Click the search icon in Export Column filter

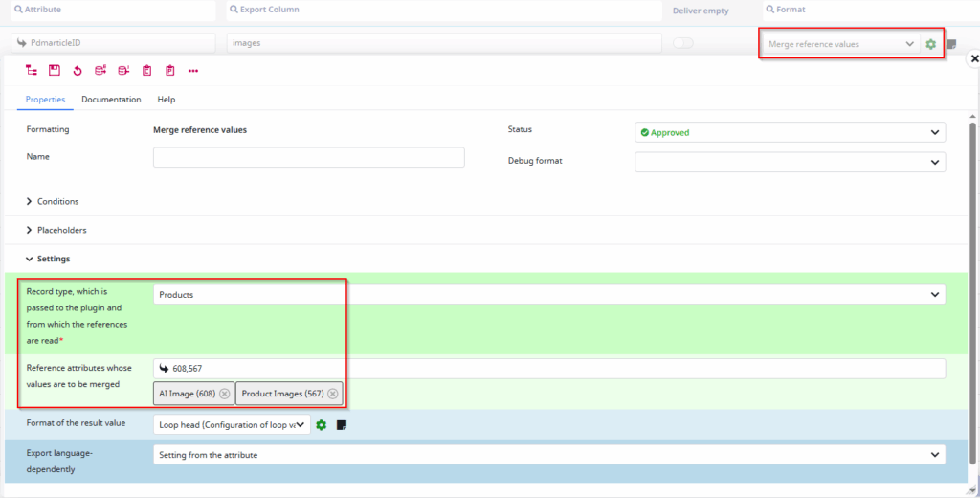pyautogui.click(x=234, y=10)
